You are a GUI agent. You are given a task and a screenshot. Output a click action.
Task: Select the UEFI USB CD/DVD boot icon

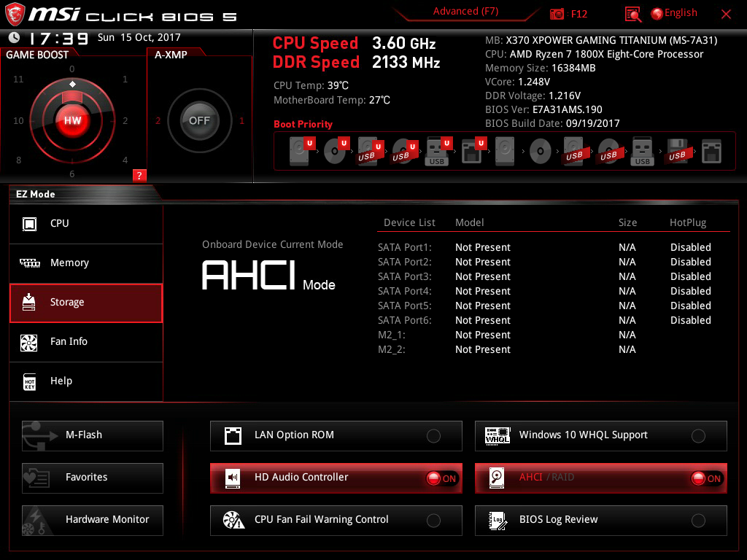(x=405, y=152)
